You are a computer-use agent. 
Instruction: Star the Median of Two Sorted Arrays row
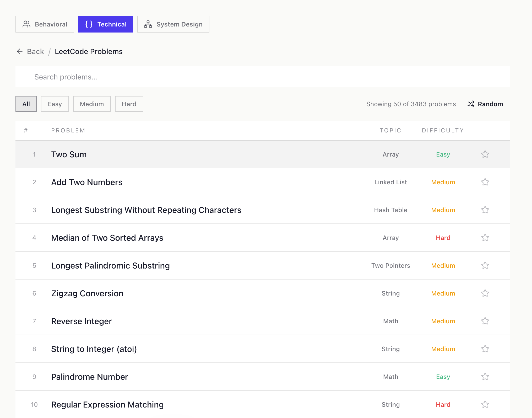click(485, 238)
